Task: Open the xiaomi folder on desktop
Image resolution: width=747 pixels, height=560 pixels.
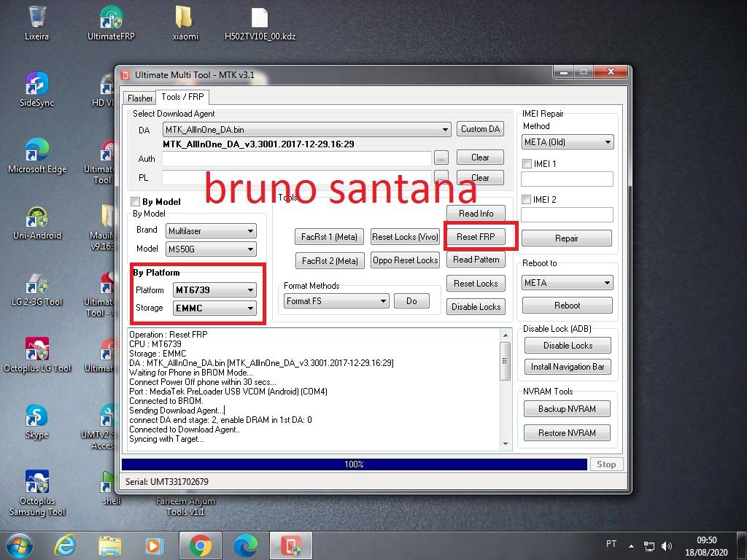Action: (x=185, y=23)
